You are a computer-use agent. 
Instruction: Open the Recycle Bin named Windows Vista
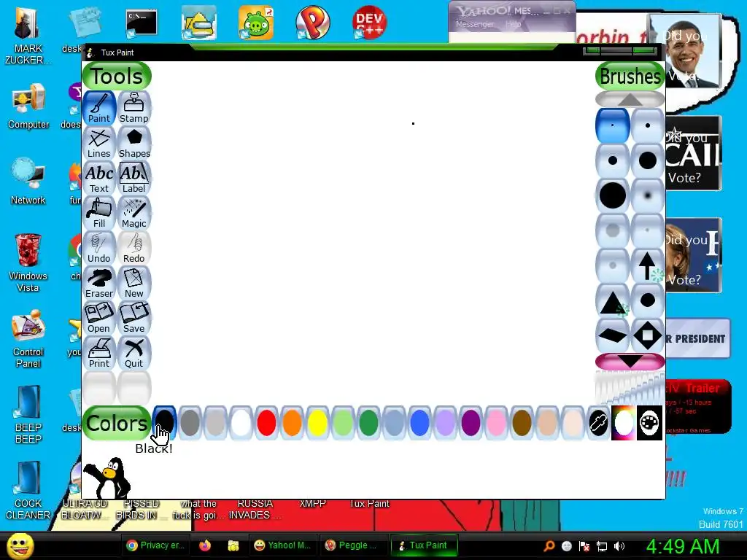(x=28, y=262)
